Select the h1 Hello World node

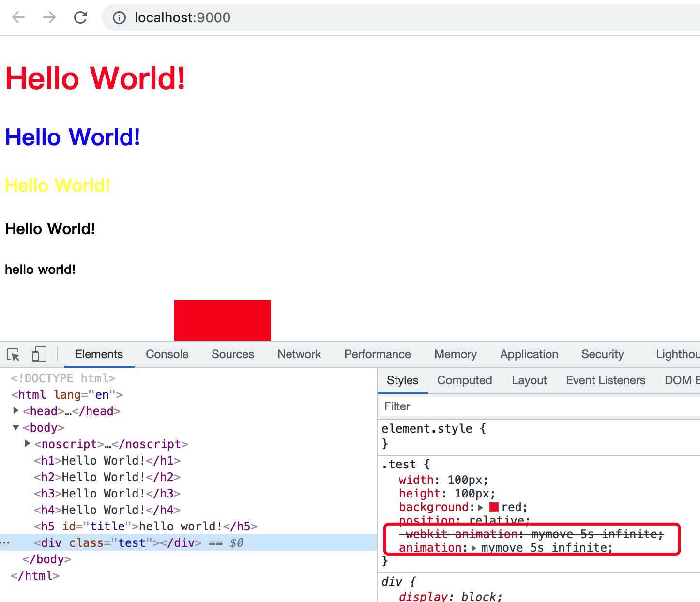point(107,460)
